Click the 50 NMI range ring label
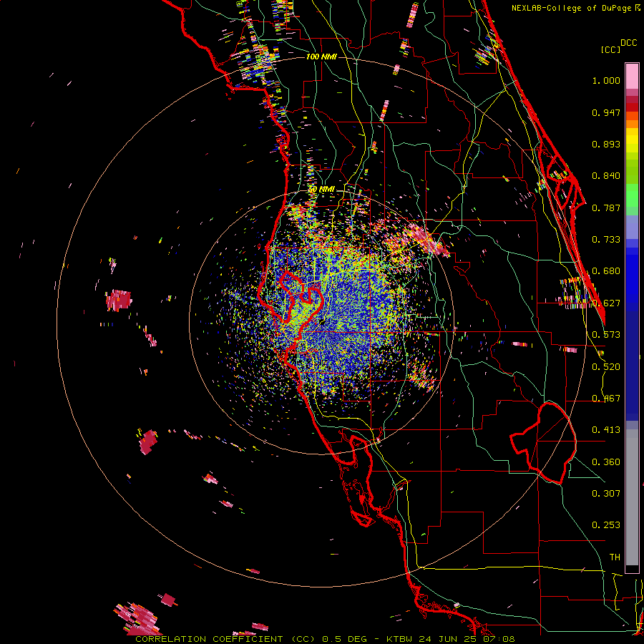This screenshot has width=644, height=644. click(322, 190)
